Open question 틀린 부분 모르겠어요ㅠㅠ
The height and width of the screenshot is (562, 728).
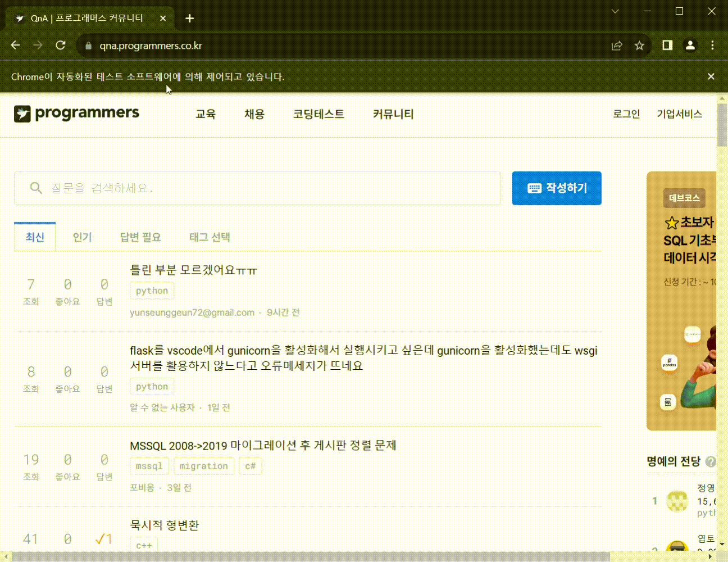194,270
